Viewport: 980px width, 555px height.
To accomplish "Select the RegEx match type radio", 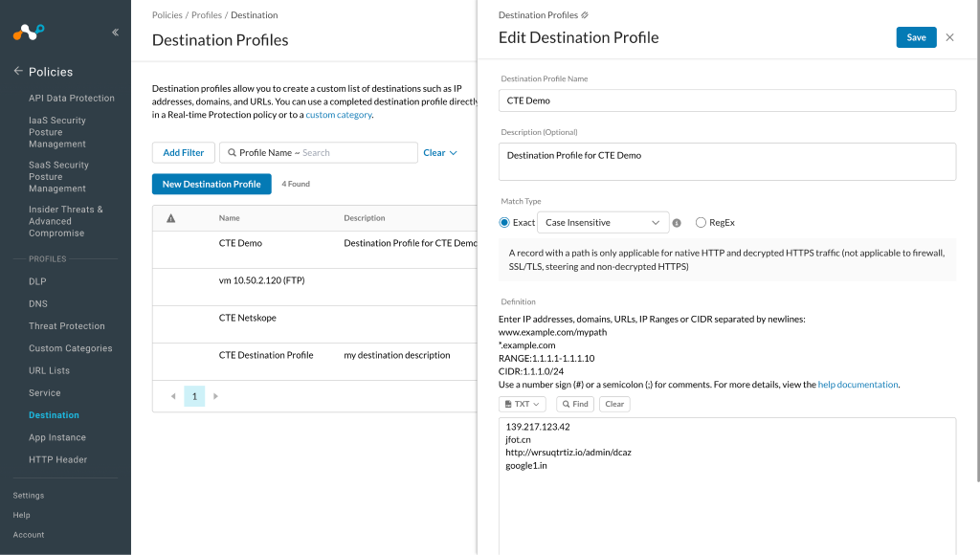I will click(x=701, y=223).
